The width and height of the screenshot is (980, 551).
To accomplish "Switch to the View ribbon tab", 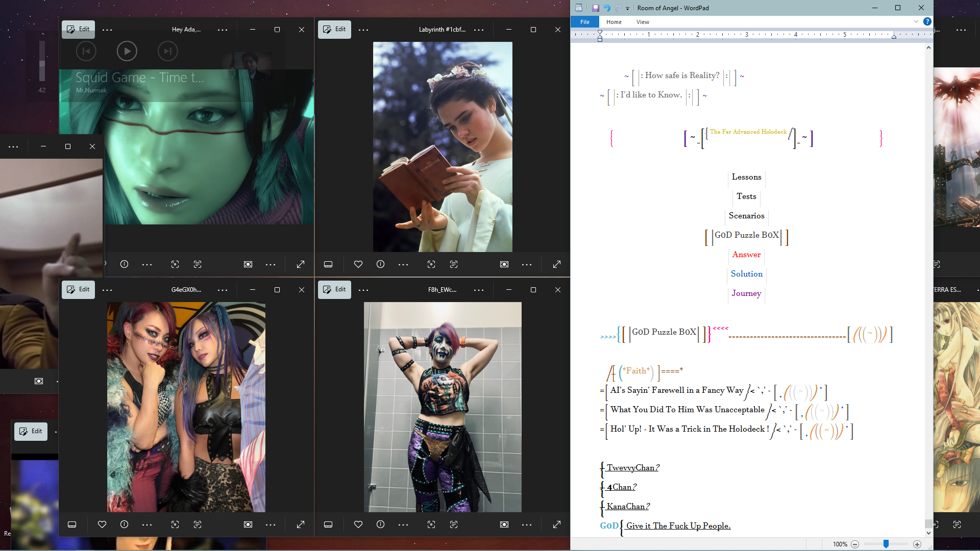I will (643, 22).
